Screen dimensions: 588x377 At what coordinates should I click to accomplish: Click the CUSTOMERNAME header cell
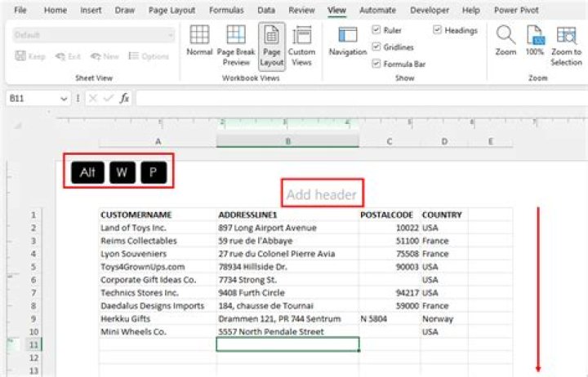click(x=158, y=215)
